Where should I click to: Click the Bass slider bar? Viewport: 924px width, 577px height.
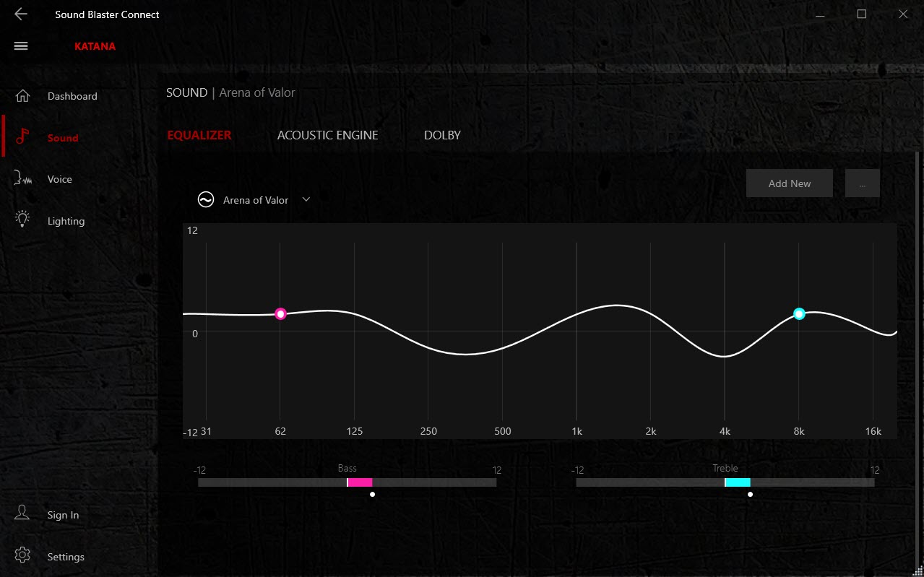point(347,482)
